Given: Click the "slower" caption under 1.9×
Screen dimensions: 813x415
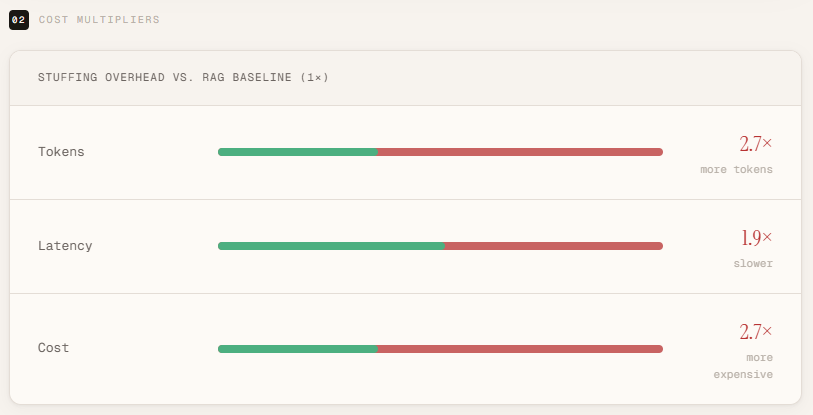Looking at the screenshot, I should 752,264.
